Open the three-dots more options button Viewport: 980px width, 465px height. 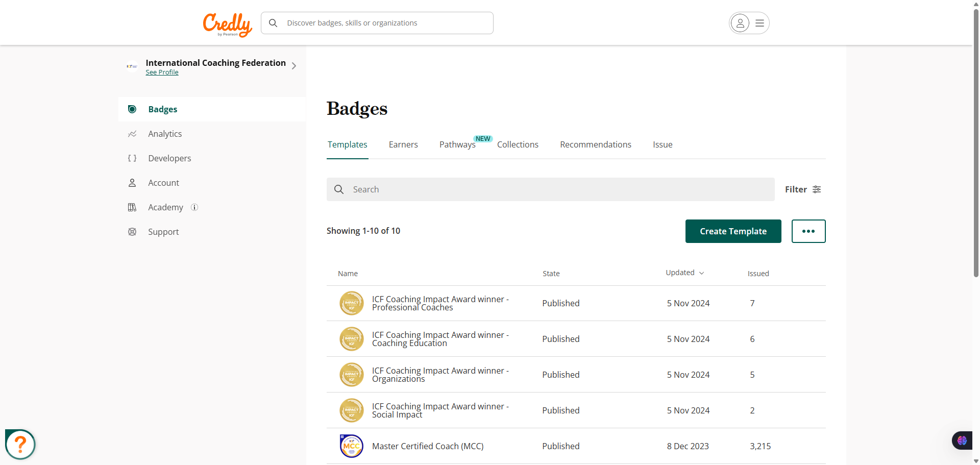tap(808, 231)
